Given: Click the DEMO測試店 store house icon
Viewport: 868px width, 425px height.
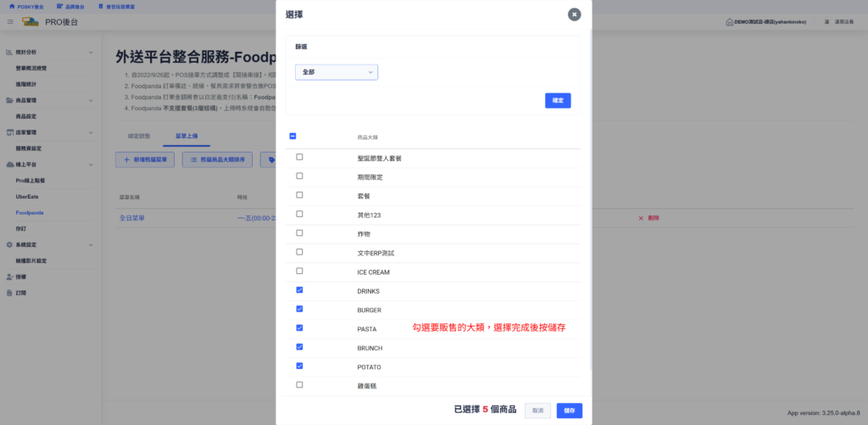Looking at the screenshot, I should point(729,21).
